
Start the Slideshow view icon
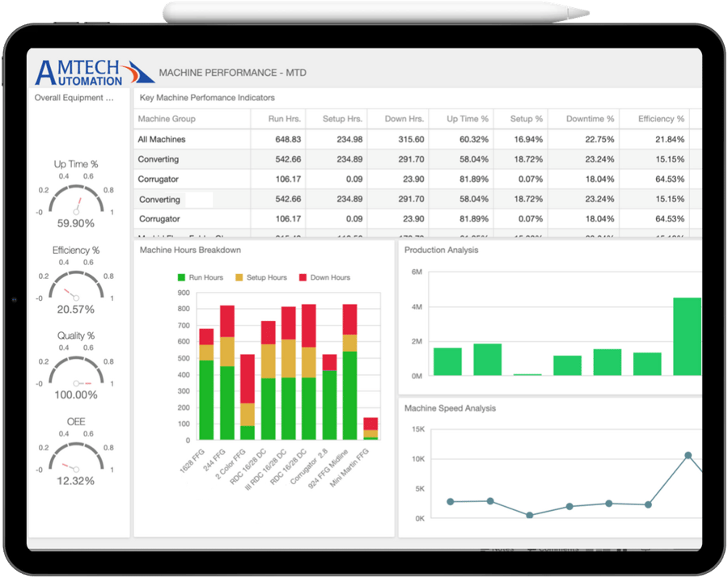click(623, 548)
